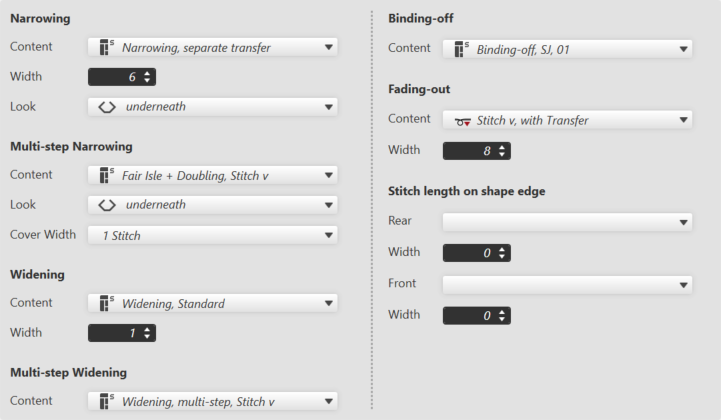
Task: Click the Stitch v, with Transfer icon
Action: click(460, 120)
